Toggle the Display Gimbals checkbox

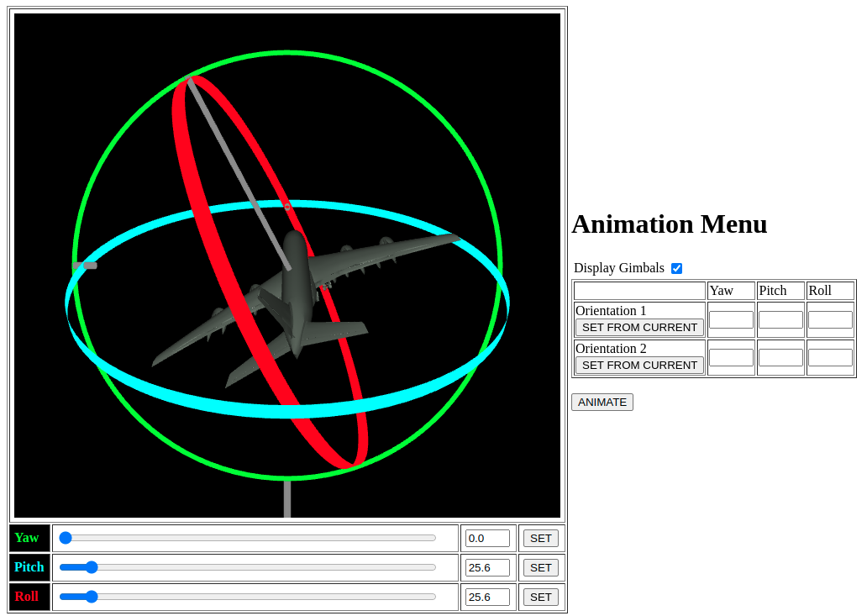676,268
